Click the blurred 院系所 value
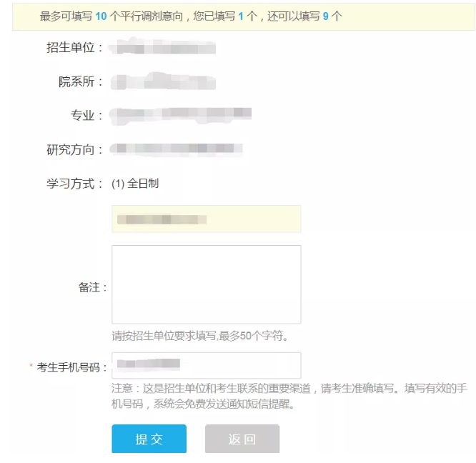This screenshot has width=476, height=463. pyautogui.click(x=163, y=81)
